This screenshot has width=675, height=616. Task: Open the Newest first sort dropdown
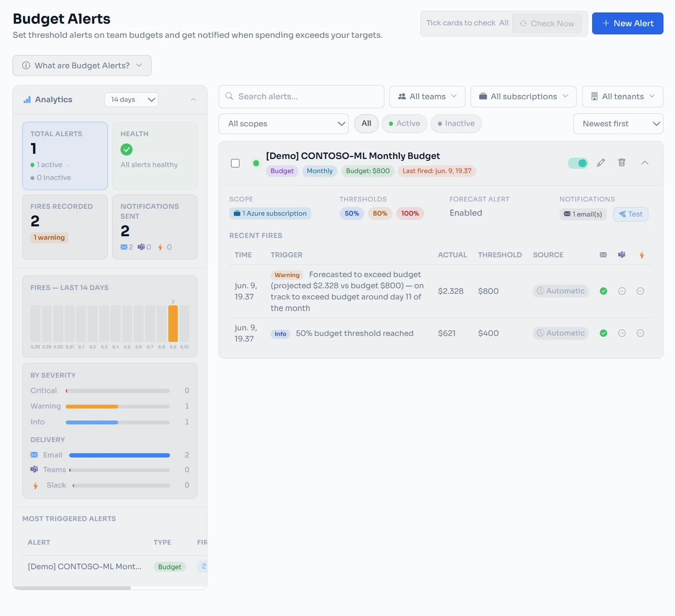tap(618, 124)
